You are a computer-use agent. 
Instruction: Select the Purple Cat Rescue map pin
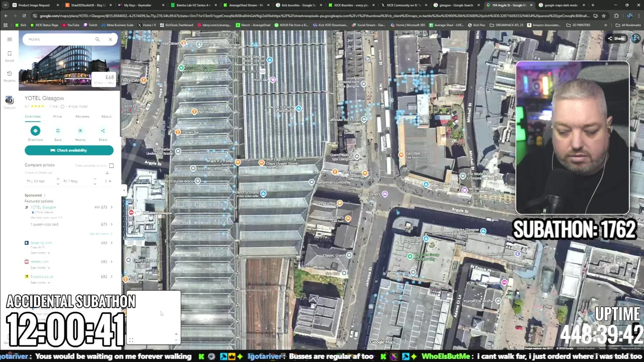(x=498, y=301)
